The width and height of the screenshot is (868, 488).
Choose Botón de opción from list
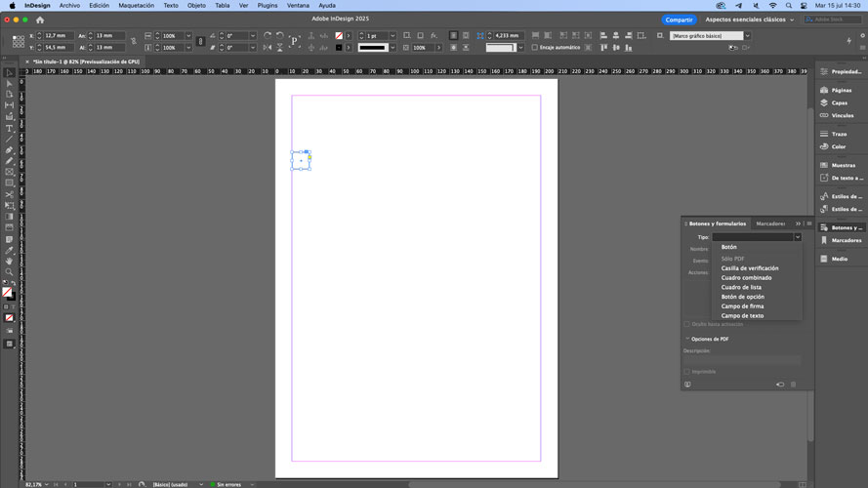click(x=742, y=297)
